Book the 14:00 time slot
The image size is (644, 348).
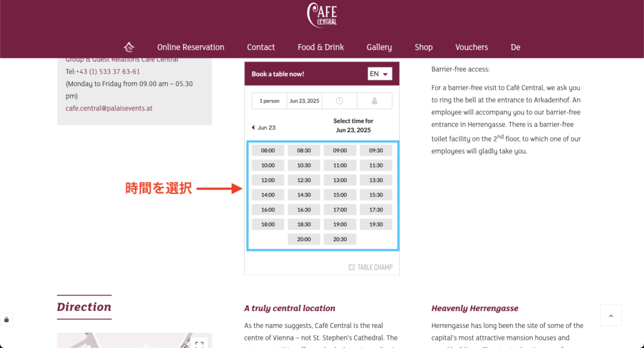pyautogui.click(x=268, y=195)
